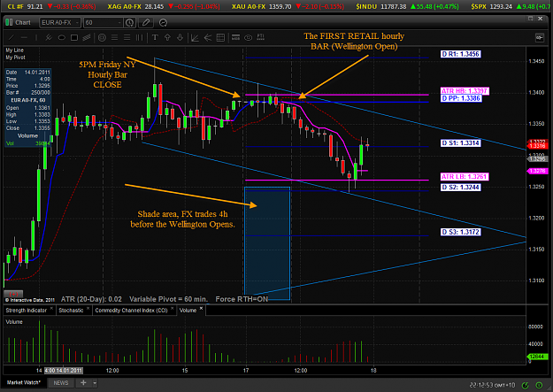Add a new workspace tab with plus
The height and width of the screenshot is (392, 553).
[x=83, y=383]
